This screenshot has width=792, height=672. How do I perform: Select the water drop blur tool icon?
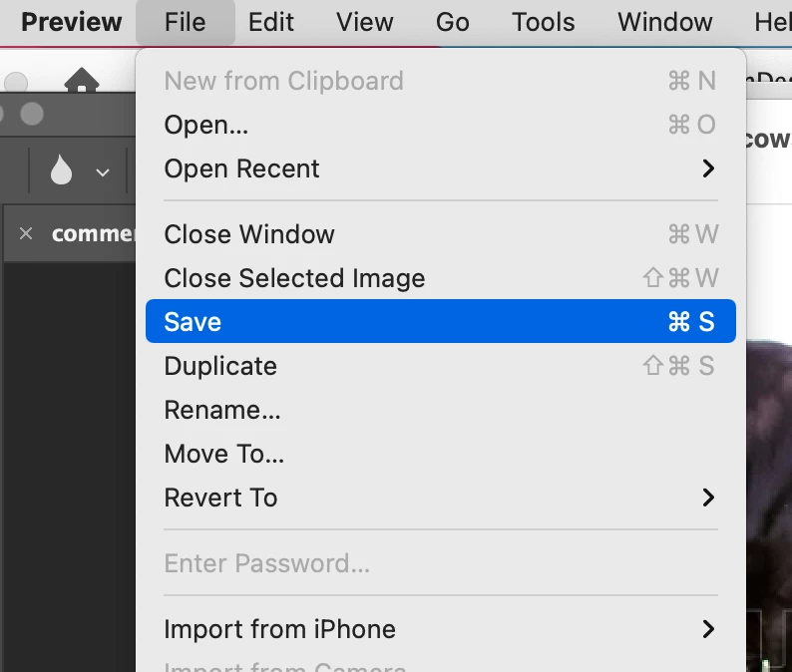(62, 171)
